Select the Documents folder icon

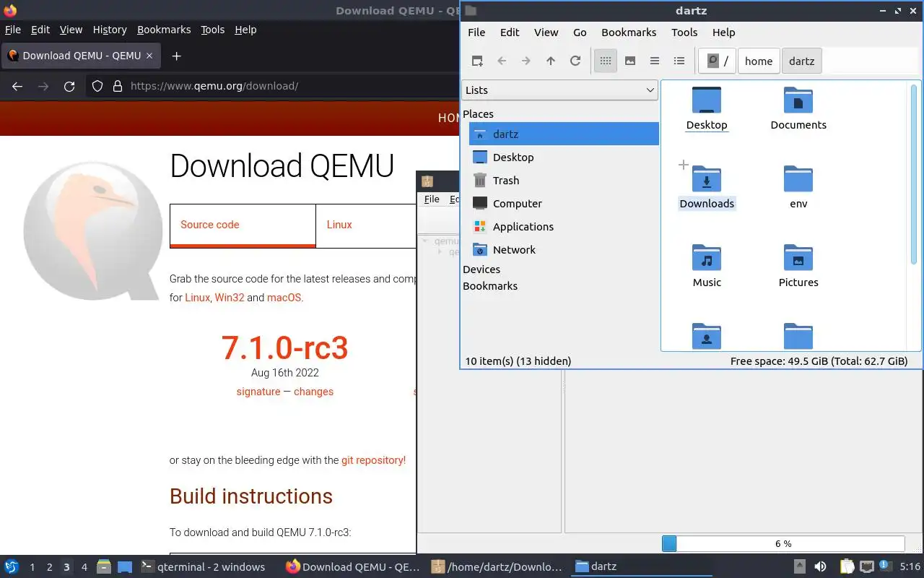798,100
